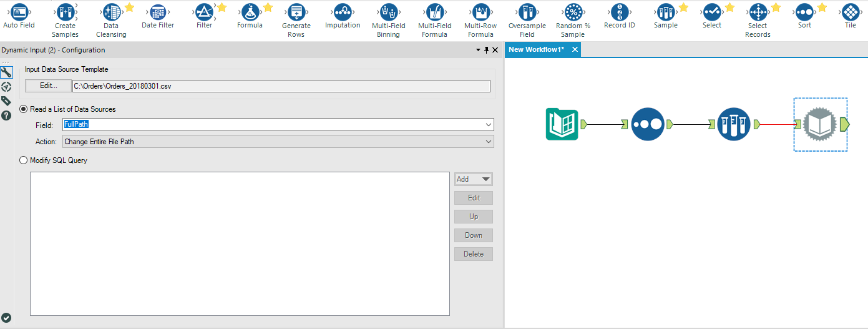Select the Imputation tool

click(x=342, y=16)
